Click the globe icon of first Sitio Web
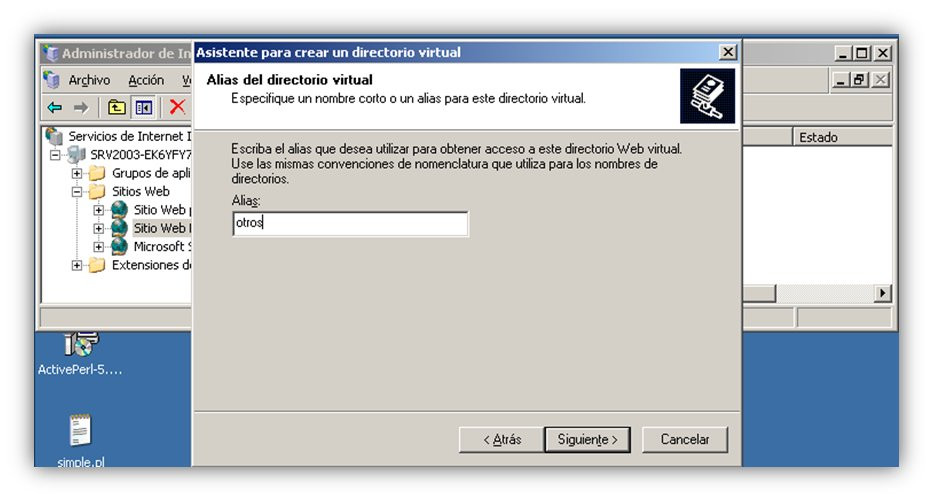The image size is (933, 501). tap(119, 209)
